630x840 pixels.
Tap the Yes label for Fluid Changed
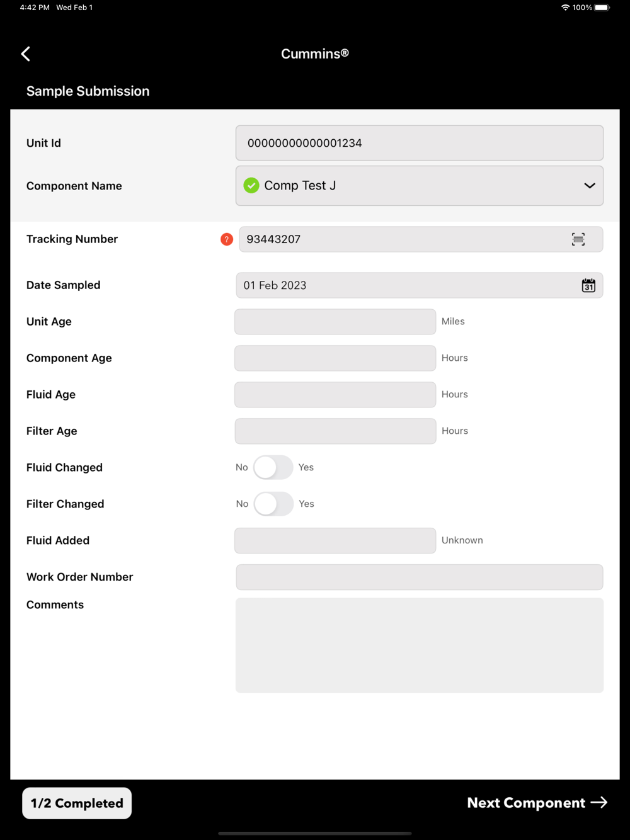[306, 467]
